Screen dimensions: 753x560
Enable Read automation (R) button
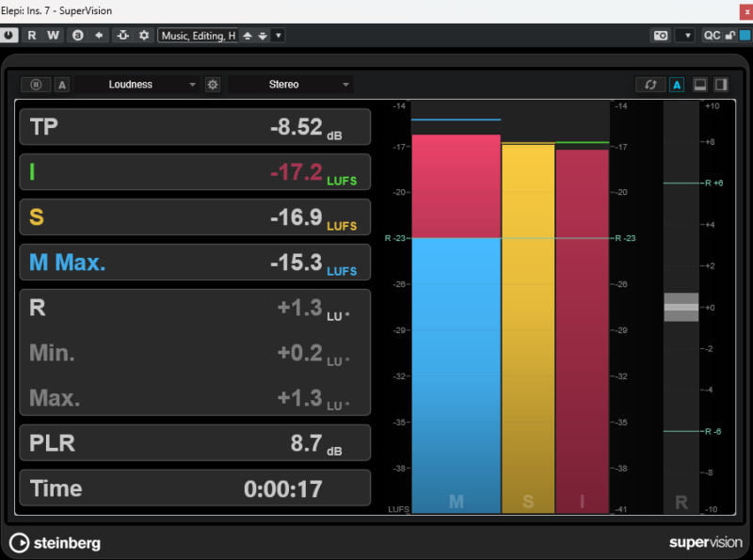coord(32,36)
